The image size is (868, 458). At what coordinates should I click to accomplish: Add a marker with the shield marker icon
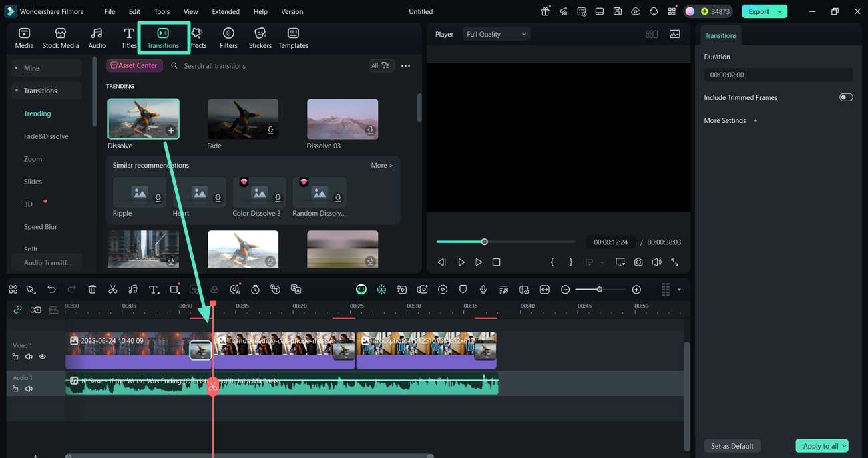pyautogui.click(x=463, y=289)
